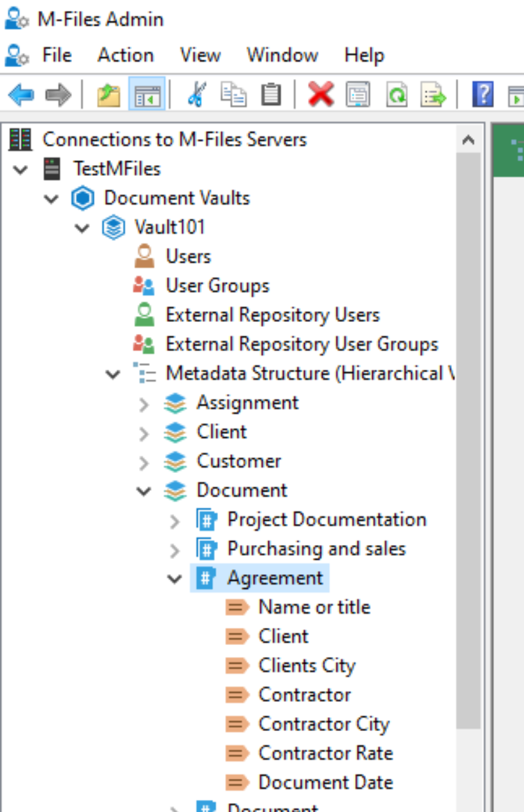
Task: Click the grey Forward arrow in toolbar
Action: pyautogui.click(x=58, y=95)
